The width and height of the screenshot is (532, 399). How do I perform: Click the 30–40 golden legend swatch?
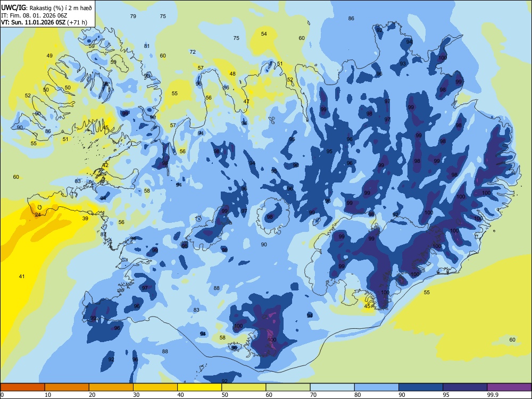click(x=155, y=387)
